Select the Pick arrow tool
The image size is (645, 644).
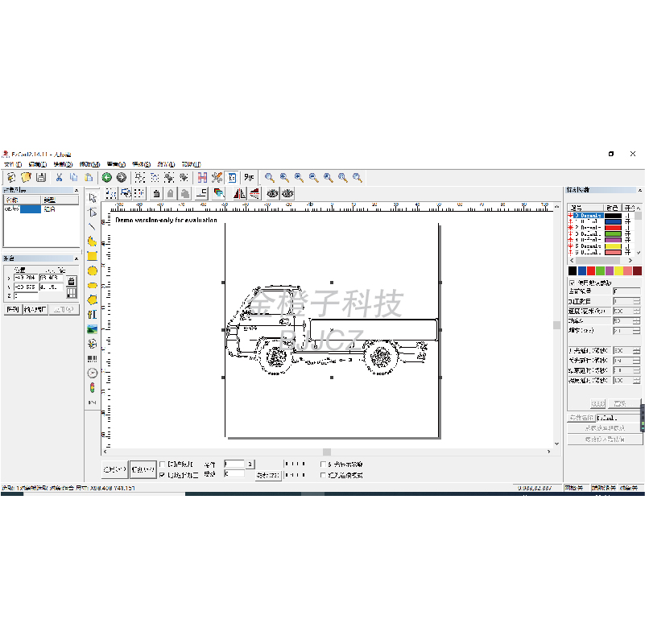[x=92, y=197]
